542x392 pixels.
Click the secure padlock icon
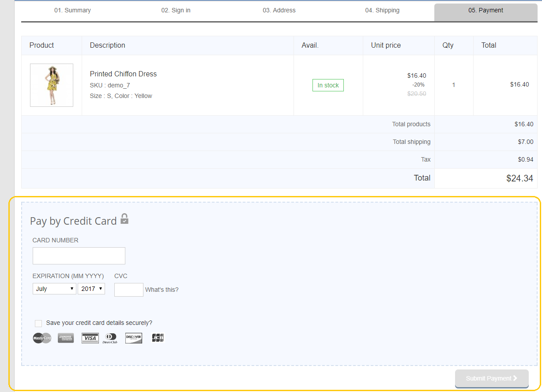(124, 219)
